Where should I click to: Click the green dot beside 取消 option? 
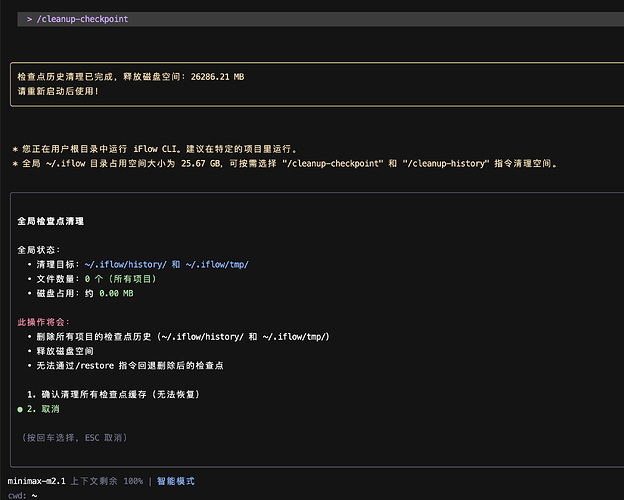pyautogui.click(x=20, y=409)
